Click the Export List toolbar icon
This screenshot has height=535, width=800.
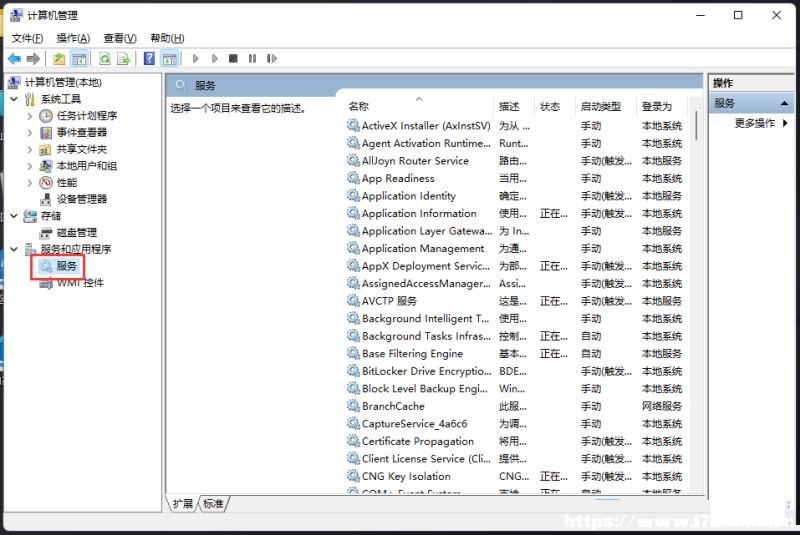point(123,59)
